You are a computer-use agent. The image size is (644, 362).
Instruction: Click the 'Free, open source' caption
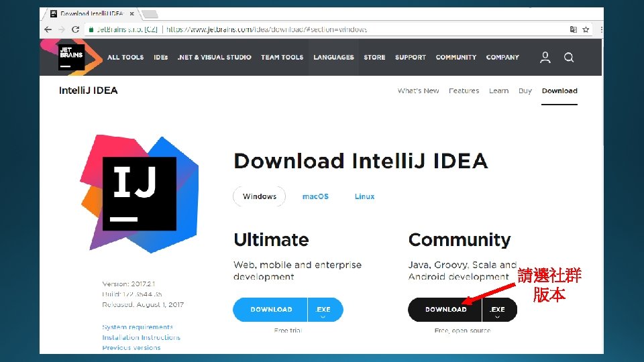point(462,330)
